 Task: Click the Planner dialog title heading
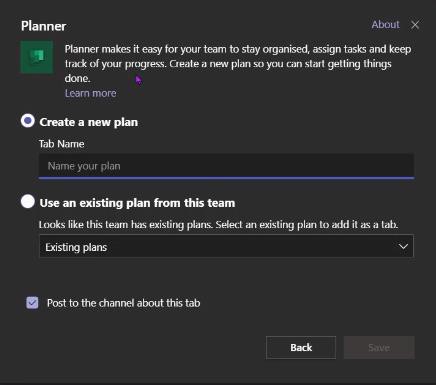tap(43, 26)
